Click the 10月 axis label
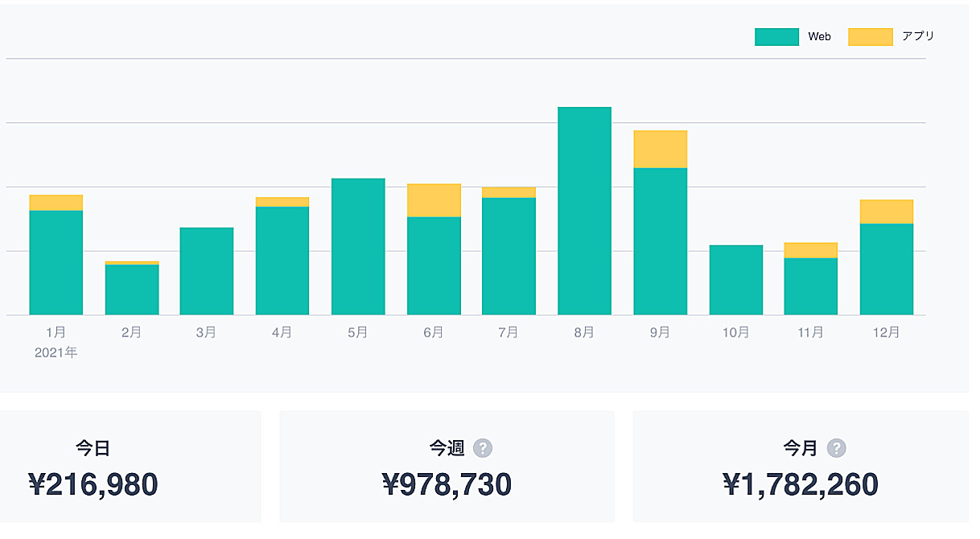980x539 pixels. tap(736, 332)
